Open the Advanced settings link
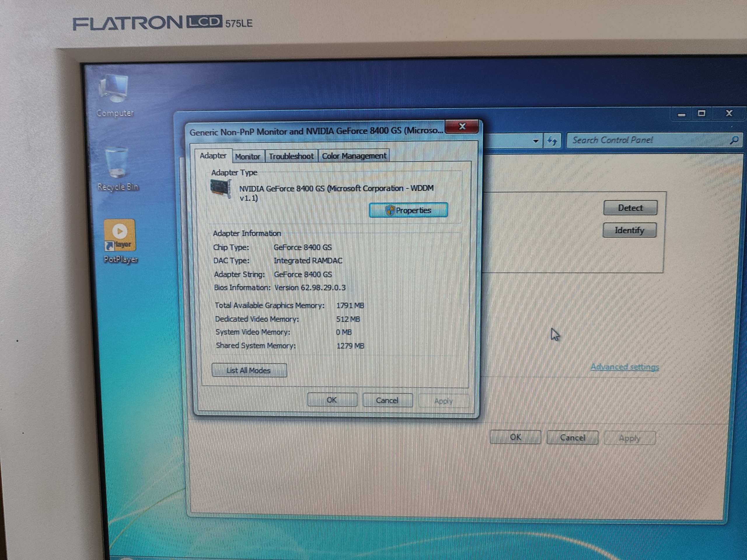The width and height of the screenshot is (747, 560). click(x=624, y=367)
